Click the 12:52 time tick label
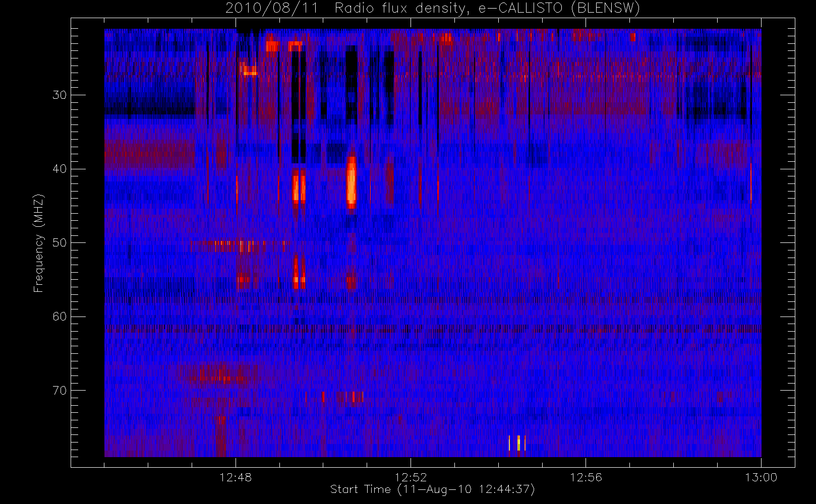The width and height of the screenshot is (816, 504). [x=411, y=477]
